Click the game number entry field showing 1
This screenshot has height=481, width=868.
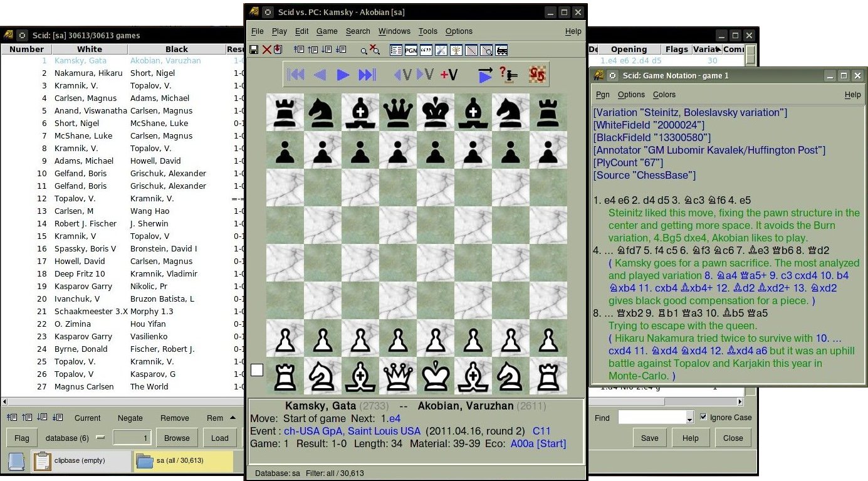[132, 438]
